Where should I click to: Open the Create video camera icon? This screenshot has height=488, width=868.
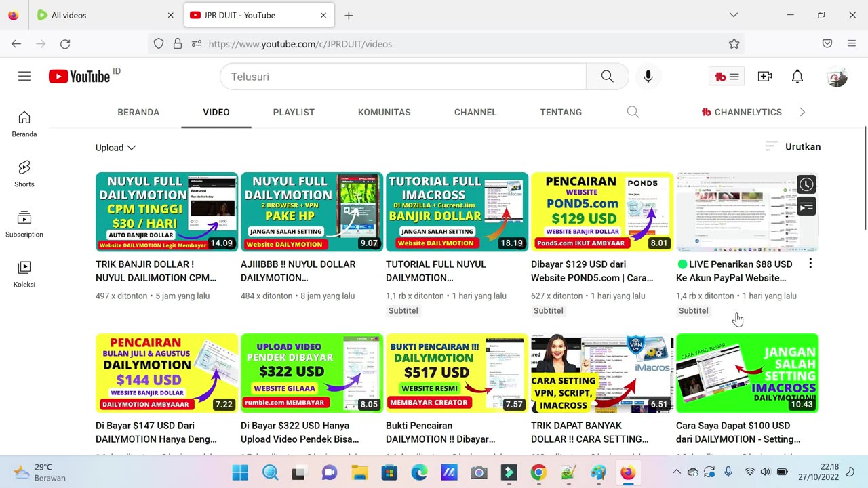click(x=765, y=77)
